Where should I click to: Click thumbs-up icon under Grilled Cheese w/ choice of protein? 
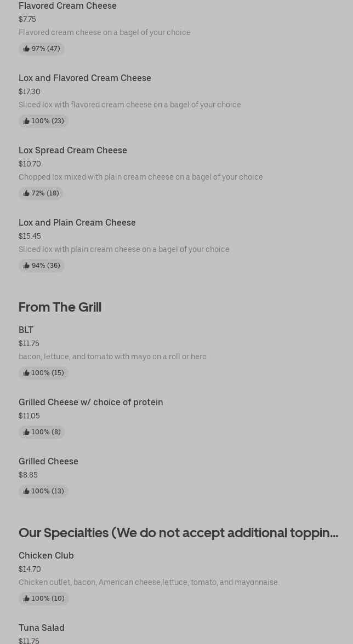click(x=26, y=432)
